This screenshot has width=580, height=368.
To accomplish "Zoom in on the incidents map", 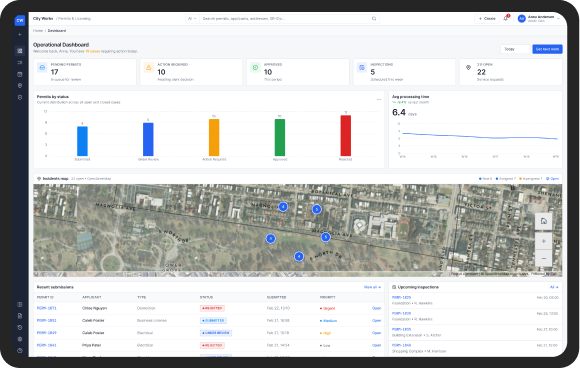I will click(x=543, y=241).
